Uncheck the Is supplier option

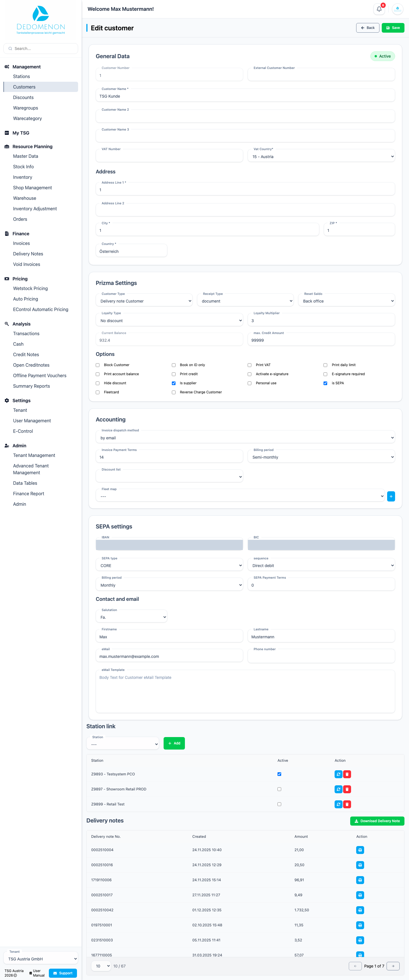click(x=174, y=383)
